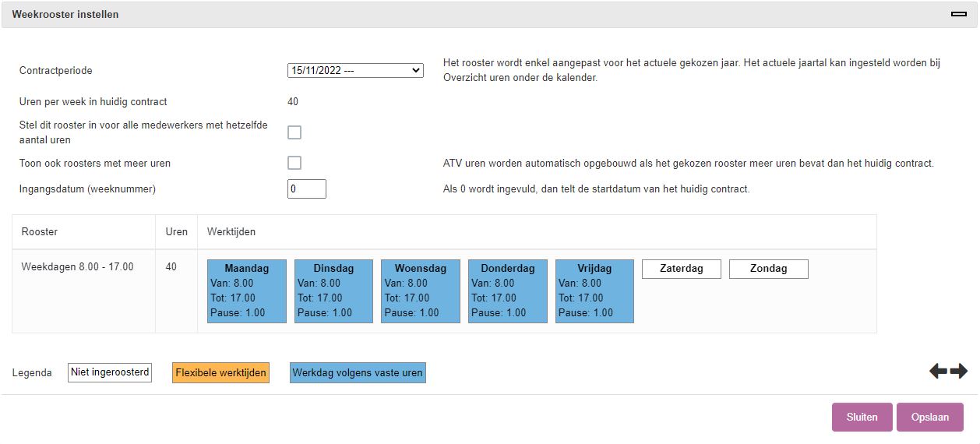Viewport: 980px width, 444px height.
Task: Click the orange 'Flexibele werktijden' swatch
Action: [x=220, y=373]
